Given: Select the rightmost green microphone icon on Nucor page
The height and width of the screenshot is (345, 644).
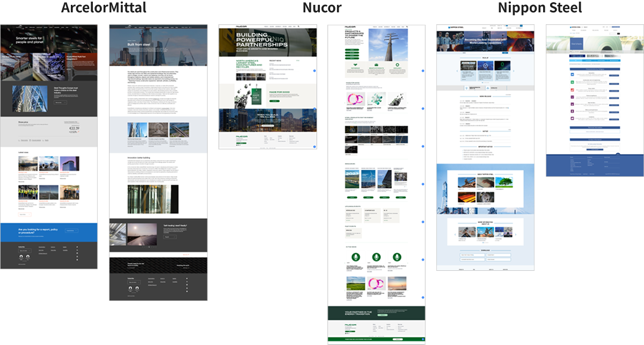Looking at the screenshot, I should point(398,257).
